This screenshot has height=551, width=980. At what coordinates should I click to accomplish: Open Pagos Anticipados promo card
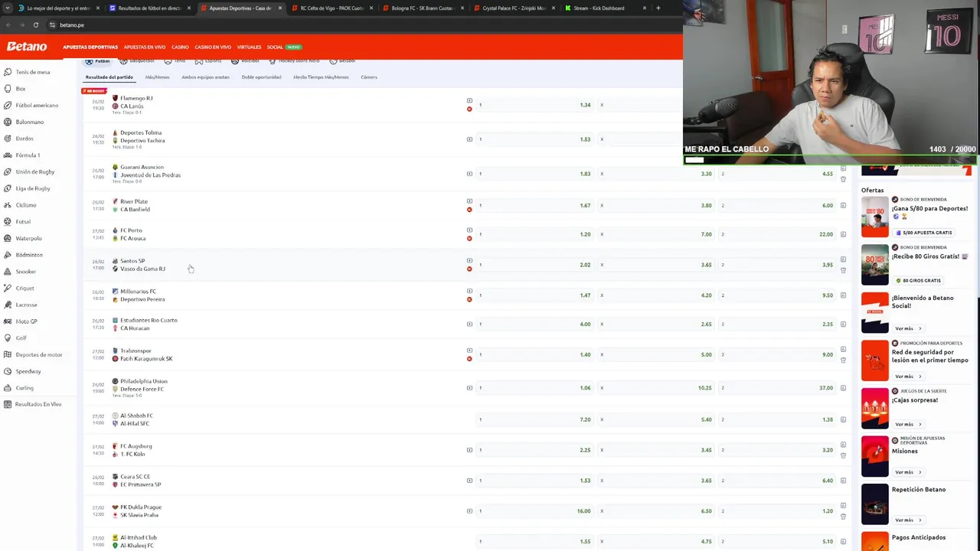point(916,540)
